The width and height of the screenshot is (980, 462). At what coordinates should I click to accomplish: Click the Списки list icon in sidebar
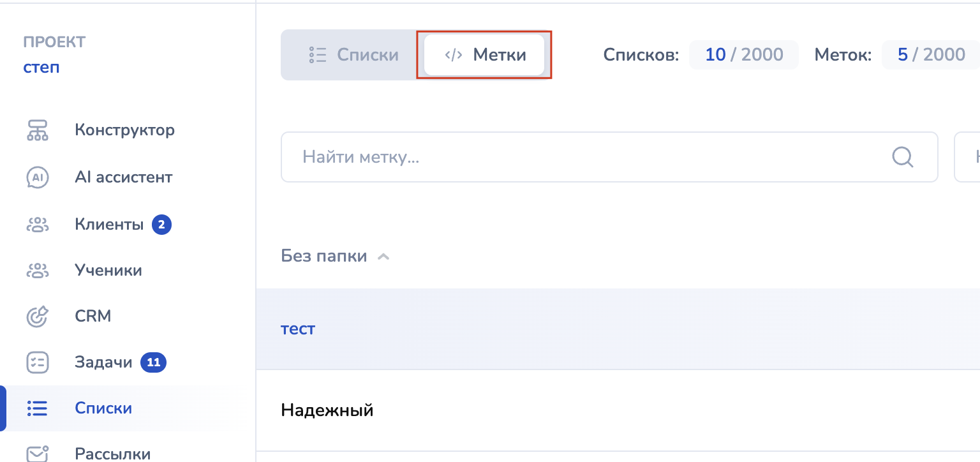pyautogui.click(x=38, y=408)
